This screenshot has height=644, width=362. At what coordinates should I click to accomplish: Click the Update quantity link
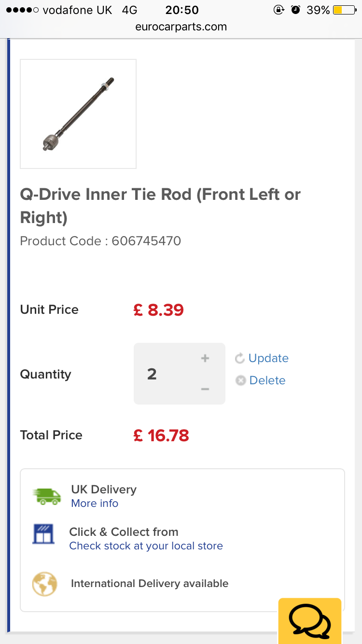(x=268, y=358)
